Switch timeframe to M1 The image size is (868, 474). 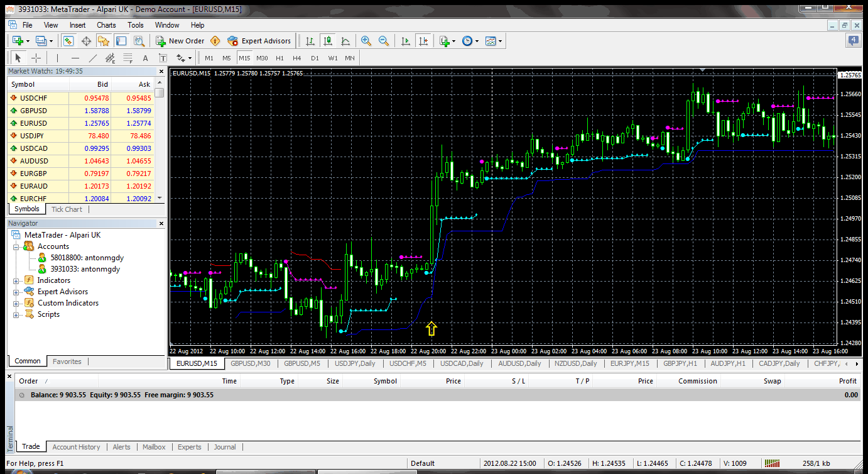pyautogui.click(x=209, y=58)
